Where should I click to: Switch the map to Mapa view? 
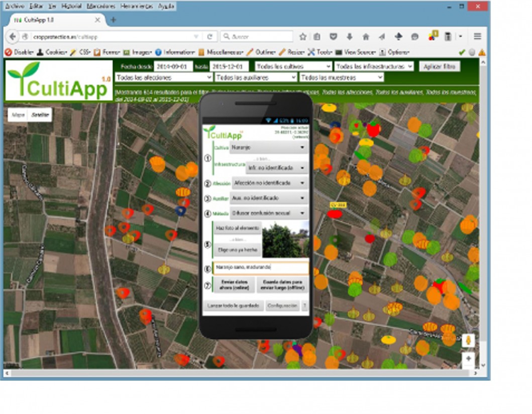tap(18, 115)
